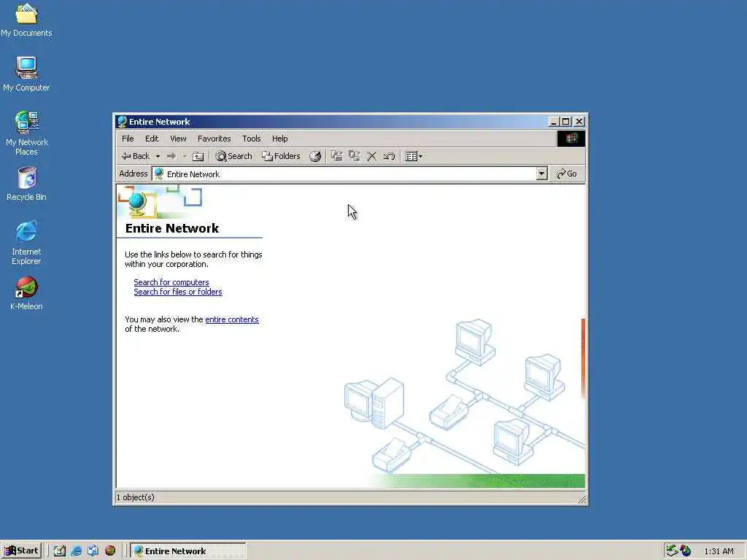
Task: Minimize the Entire Network window
Action: [x=553, y=122]
